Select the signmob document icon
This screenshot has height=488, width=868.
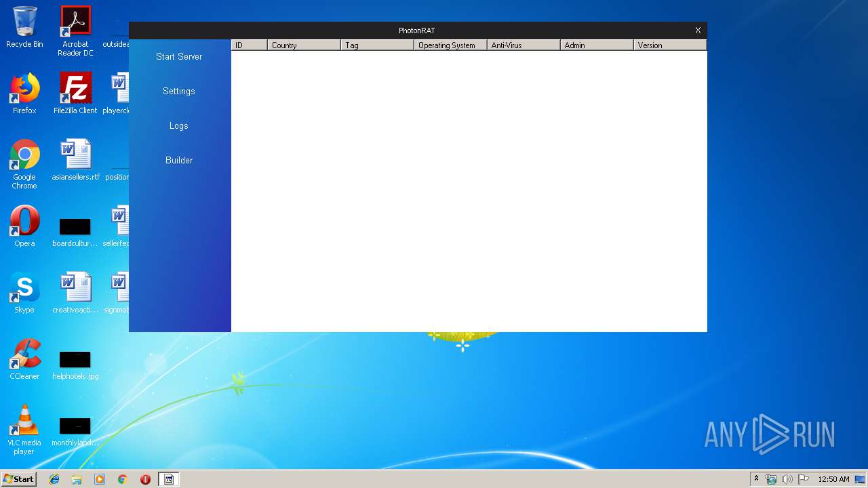117,293
